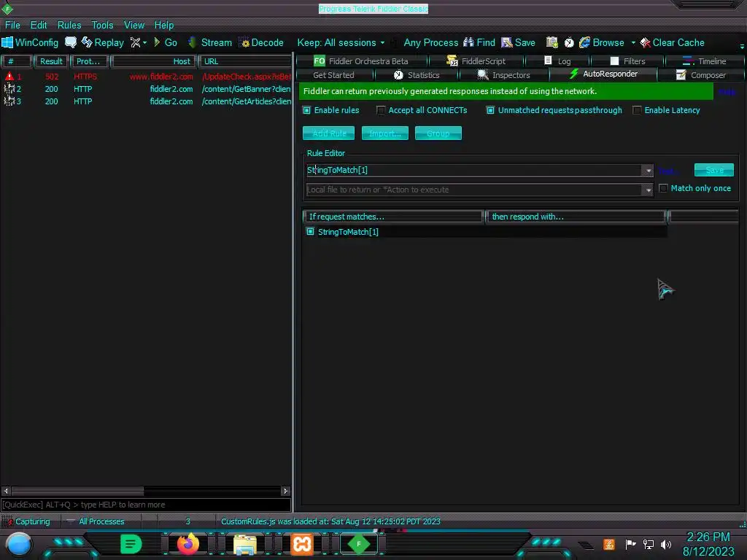Expand the response action combo box arrow
This screenshot has height=560, width=747.
[648, 190]
